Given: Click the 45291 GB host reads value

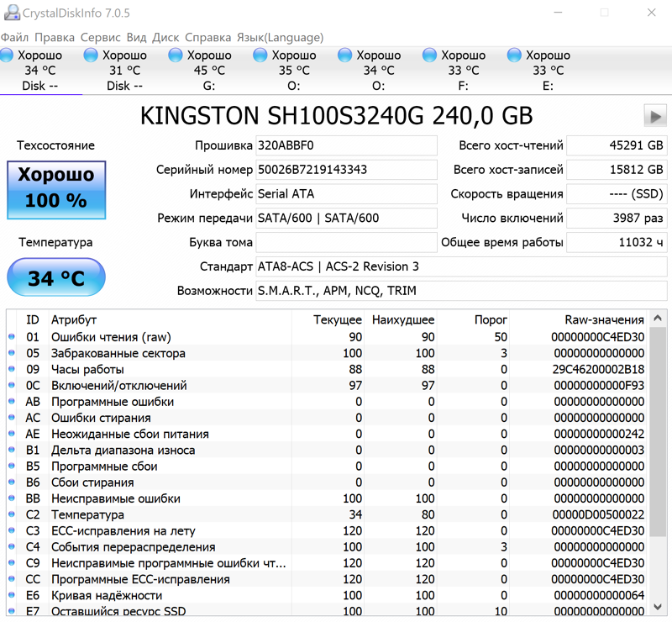Looking at the screenshot, I should (x=617, y=145).
